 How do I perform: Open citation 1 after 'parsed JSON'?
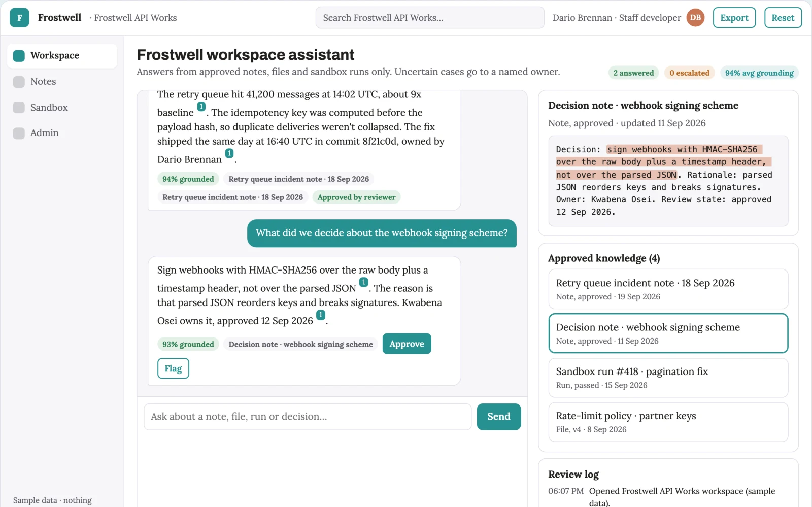click(363, 282)
